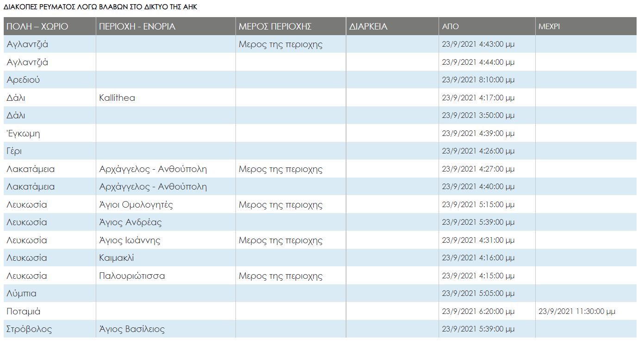Click the ΑΠΟ column header
644x344 pixels.
pos(451,26)
